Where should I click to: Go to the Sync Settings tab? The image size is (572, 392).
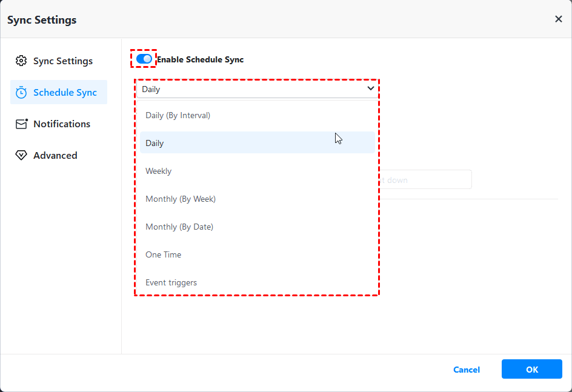coord(62,61)
